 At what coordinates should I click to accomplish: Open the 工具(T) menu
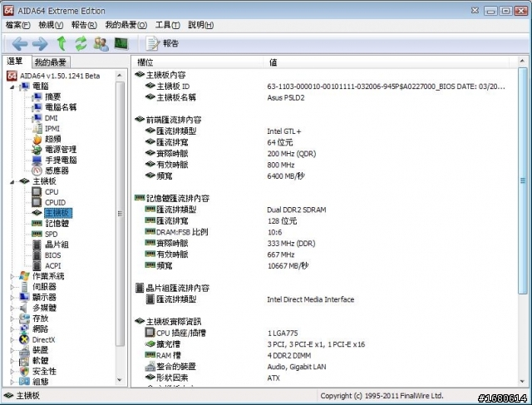click(x=167, y=25)
